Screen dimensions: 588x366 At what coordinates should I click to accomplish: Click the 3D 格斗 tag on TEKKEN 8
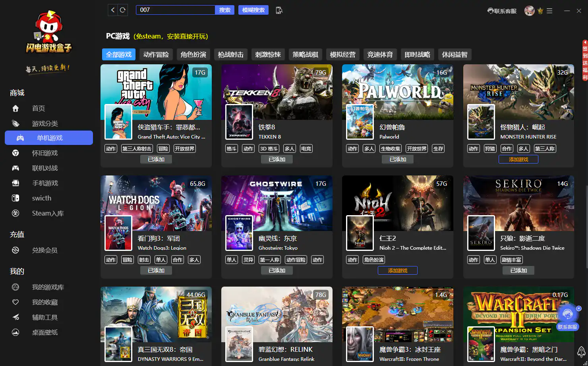[x=269, y=149]
